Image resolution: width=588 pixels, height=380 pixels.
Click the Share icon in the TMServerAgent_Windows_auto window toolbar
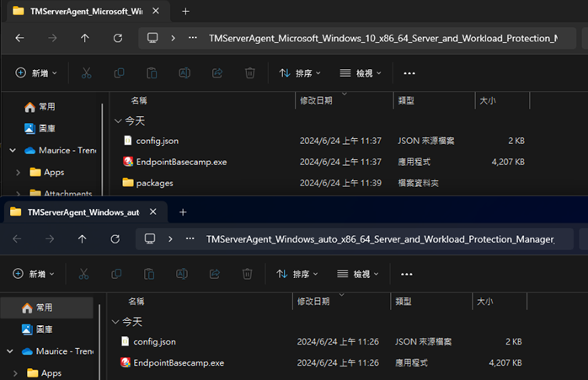214,274
